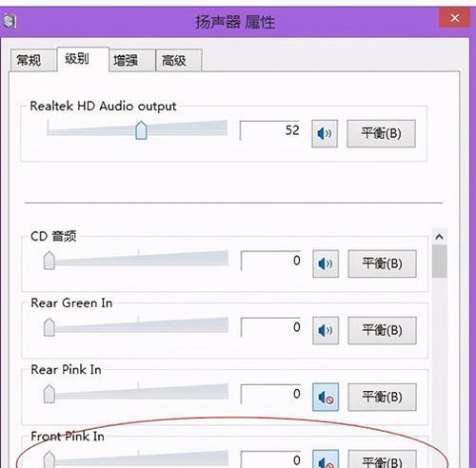Click the Front Pink In value field
Screen dimensions: 476x468
[270, 459]
